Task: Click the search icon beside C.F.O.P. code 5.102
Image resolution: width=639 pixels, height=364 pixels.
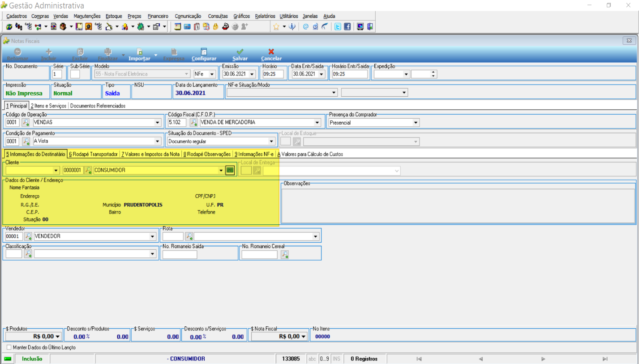Action: coord(194,122)
